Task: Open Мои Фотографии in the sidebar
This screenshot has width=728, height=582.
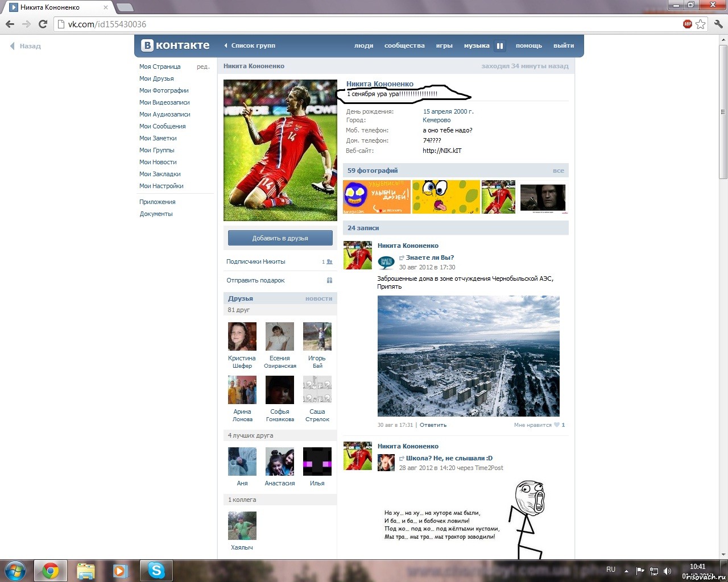Action: coord(164,90)
